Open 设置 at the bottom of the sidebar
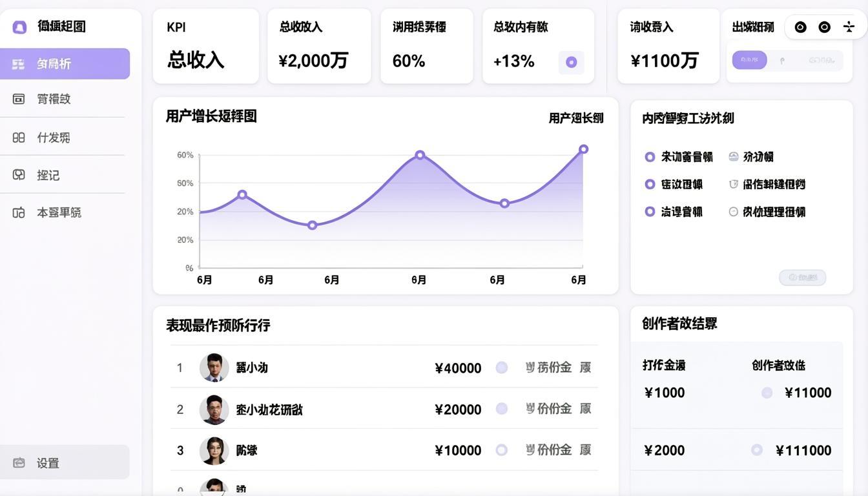The width and height of the screenshot is (868, 496). point(65,462)
